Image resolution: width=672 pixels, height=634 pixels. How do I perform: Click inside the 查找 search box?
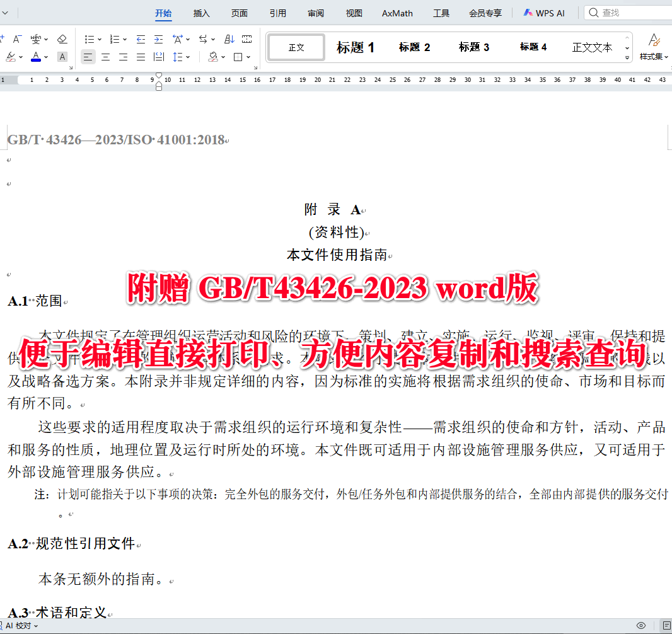pyautogui.click(x=630, y=13)
